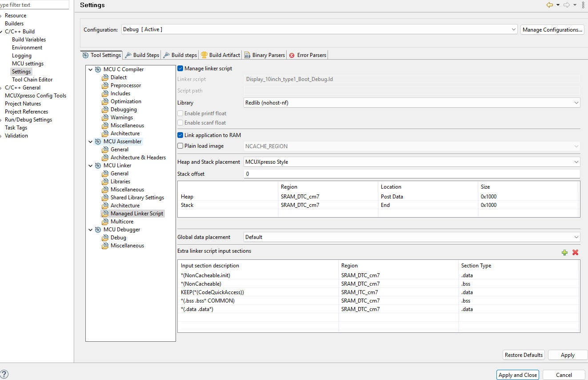Viewport: 588px width, 380px height.
Task: Collapse the MCU C Compiler tree branch
Action: point(91,69)
